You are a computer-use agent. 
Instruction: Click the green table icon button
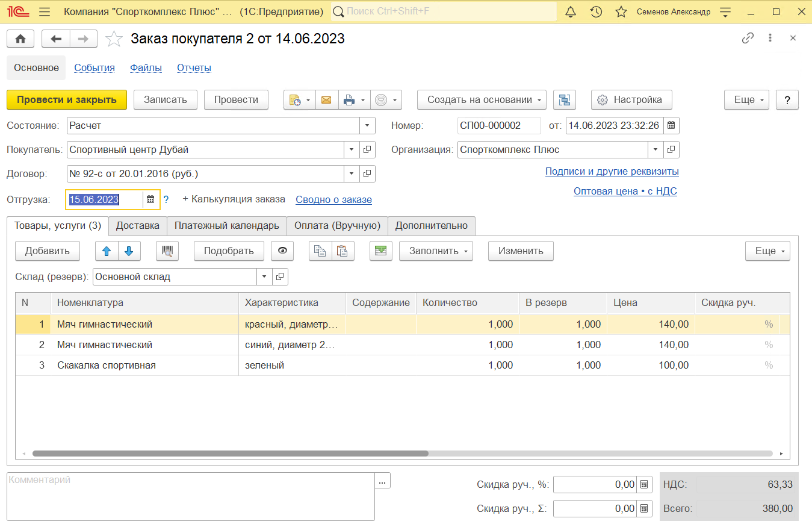click(x=380, y=251)
